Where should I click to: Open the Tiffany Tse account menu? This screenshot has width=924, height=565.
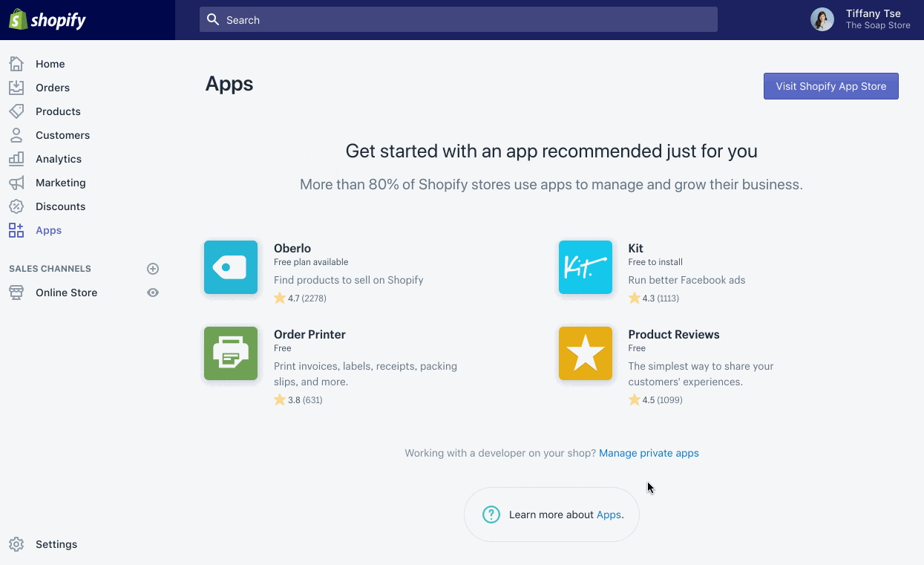tap(861, 20)
